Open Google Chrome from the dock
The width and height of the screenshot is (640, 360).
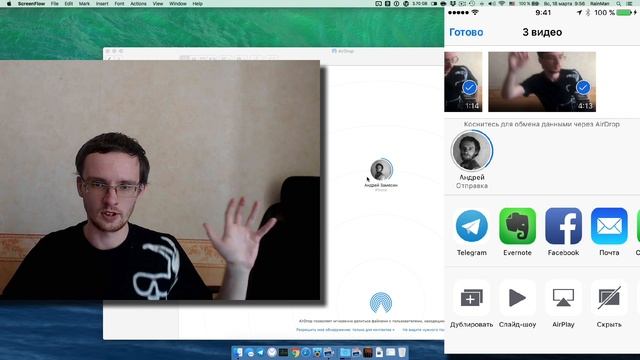295,352
